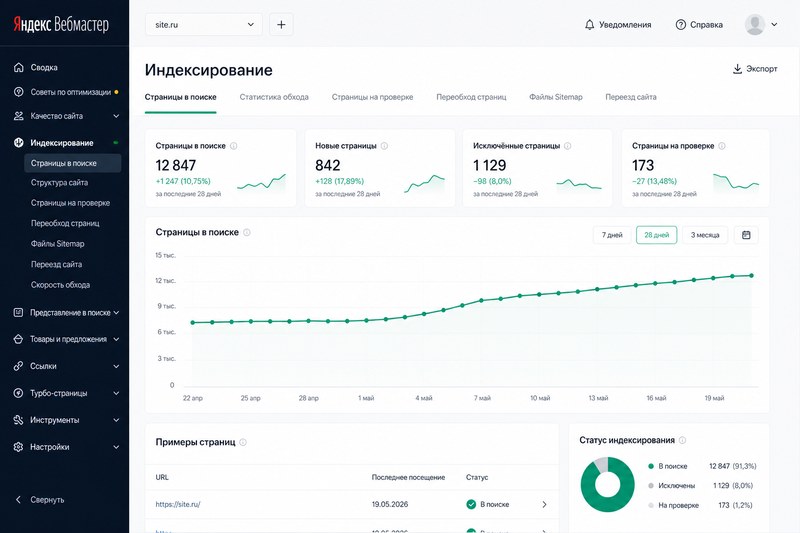This screenshot has width=800, height=533.
Task: Expand the Настройки chevron
Action: click(x=116, y=447)
